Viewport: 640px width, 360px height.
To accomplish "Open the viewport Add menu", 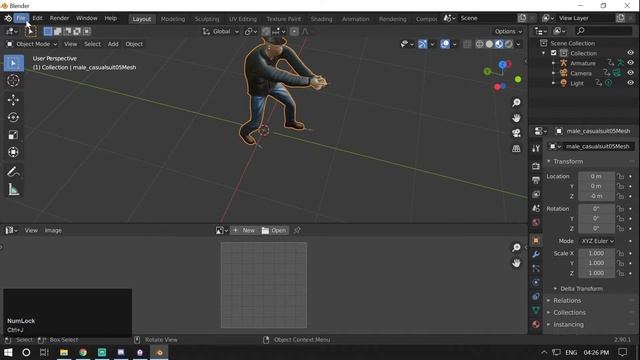I will click(x=113, y=44).
